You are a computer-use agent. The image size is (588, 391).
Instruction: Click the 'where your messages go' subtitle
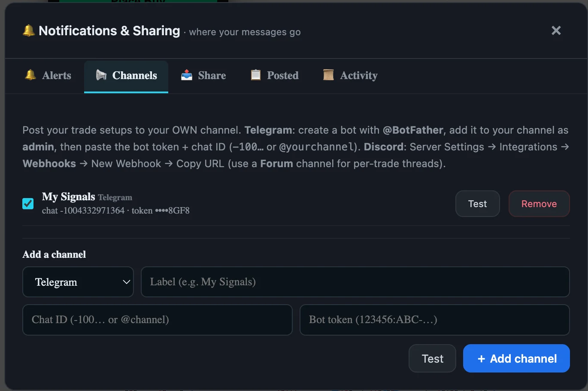click(245, 32)
